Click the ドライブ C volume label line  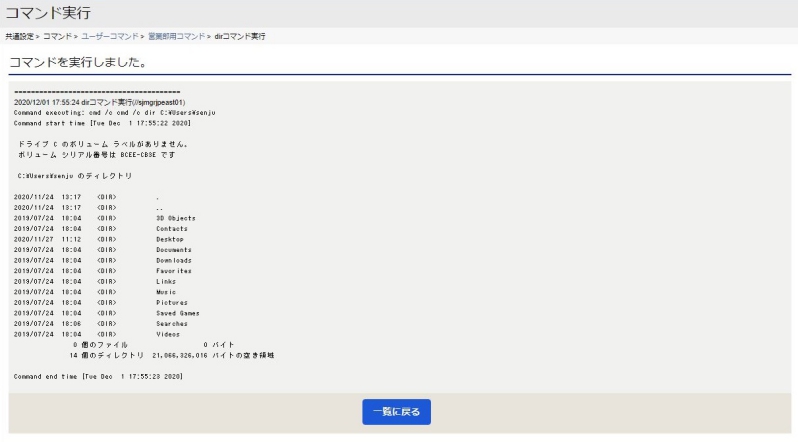pos(103,144)
